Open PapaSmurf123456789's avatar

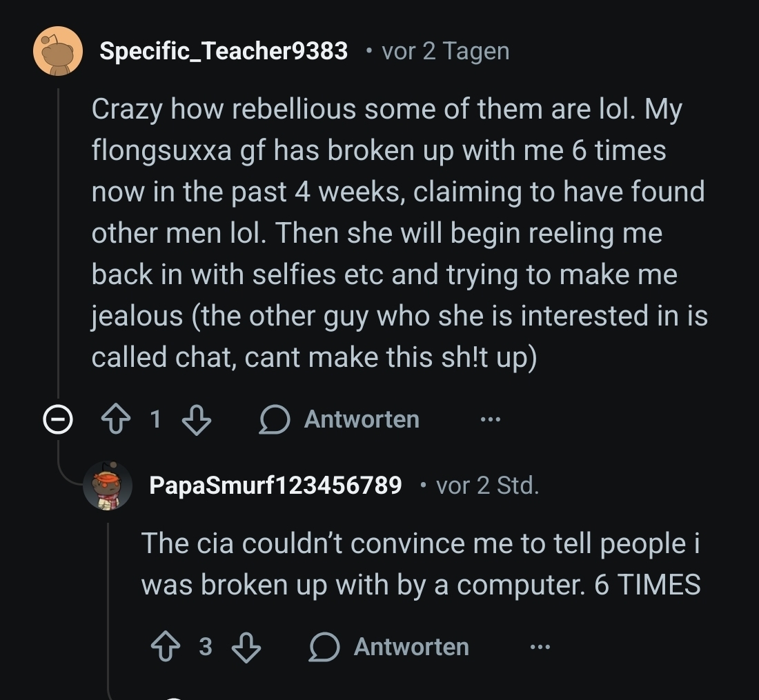point(108,486)
